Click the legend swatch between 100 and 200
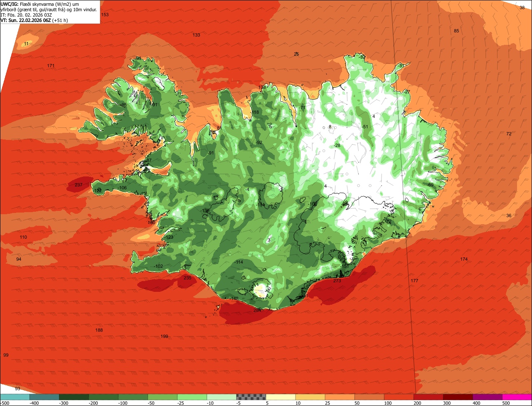The image size is (532, 406). click(399, 397)
